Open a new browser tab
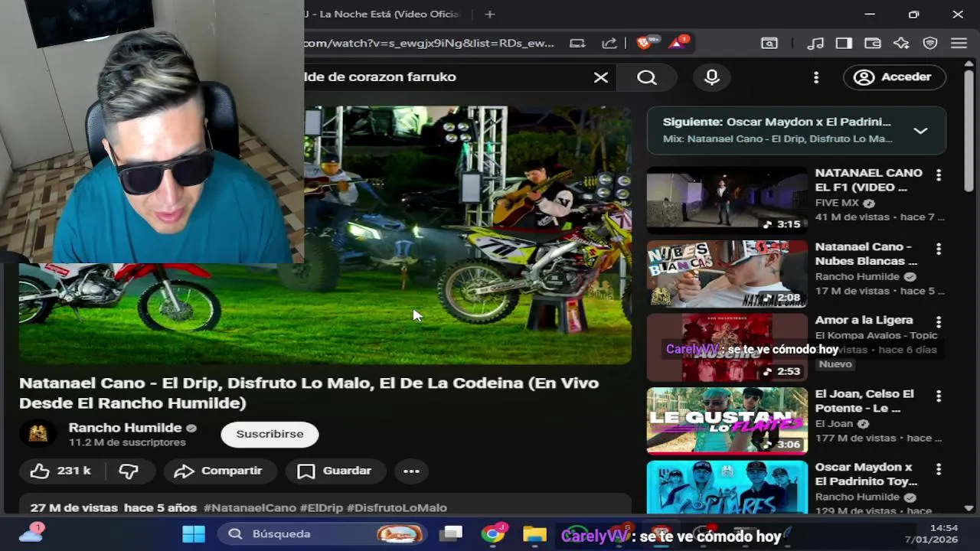 (490, 14)
